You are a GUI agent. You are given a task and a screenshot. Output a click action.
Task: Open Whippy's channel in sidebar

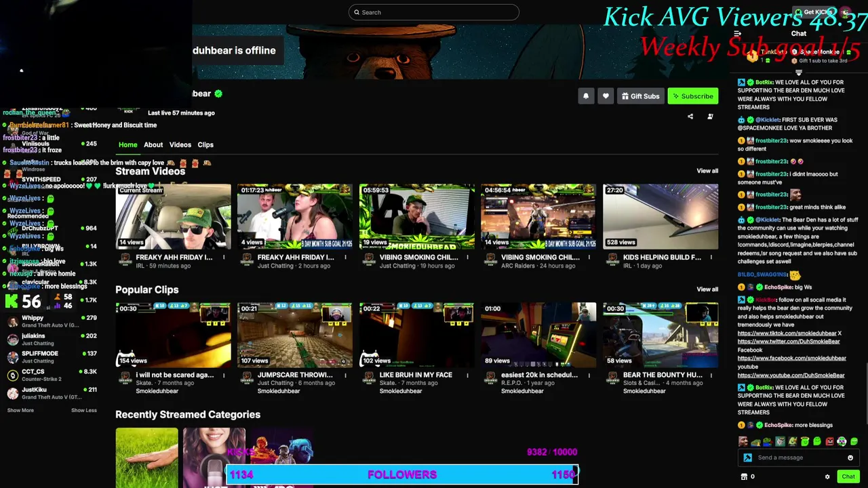tap(52, 321)
